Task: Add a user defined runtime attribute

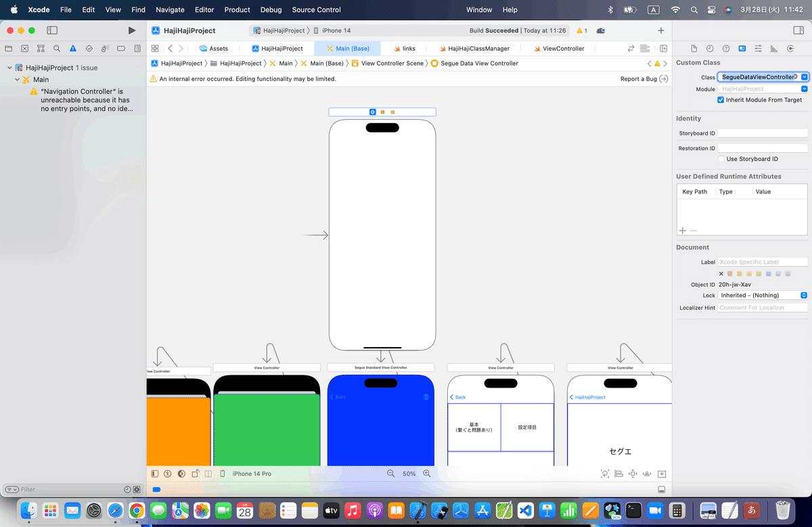Action: tap(682, 231)
